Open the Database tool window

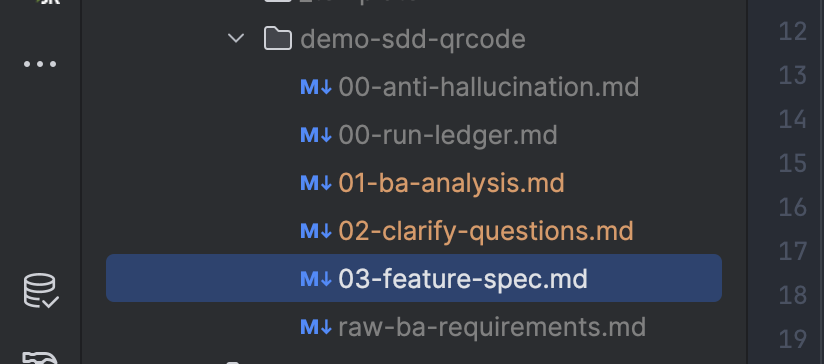click(40, 290)
